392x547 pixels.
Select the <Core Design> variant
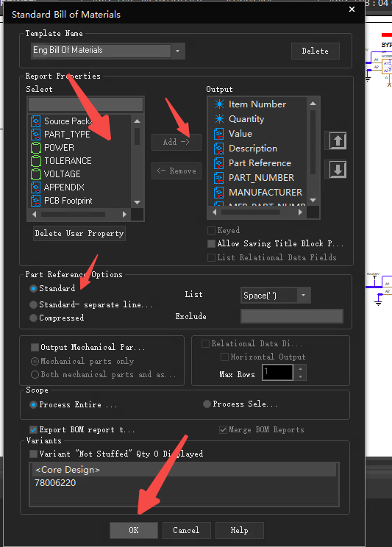[184, 470]
